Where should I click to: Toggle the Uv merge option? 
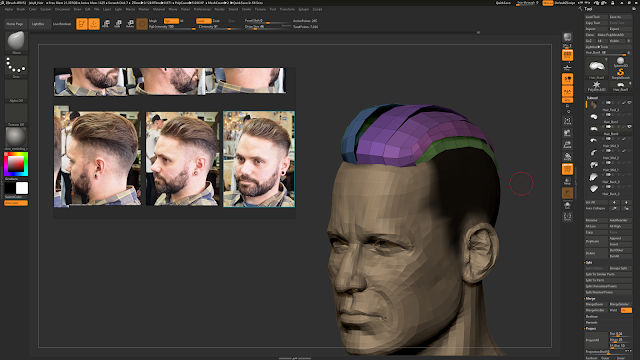[x=627, y=311]
